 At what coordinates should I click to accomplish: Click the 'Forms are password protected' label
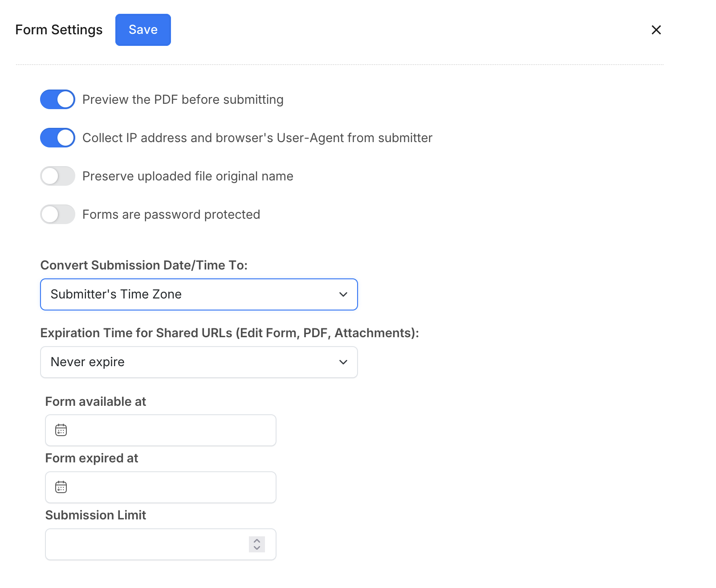(x=171, y=214)
